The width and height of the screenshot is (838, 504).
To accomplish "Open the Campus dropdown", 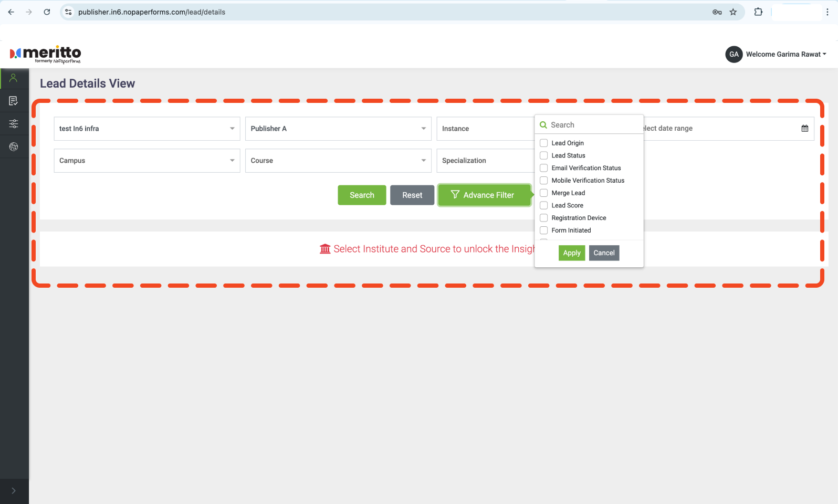I will (x=146, y=161).
